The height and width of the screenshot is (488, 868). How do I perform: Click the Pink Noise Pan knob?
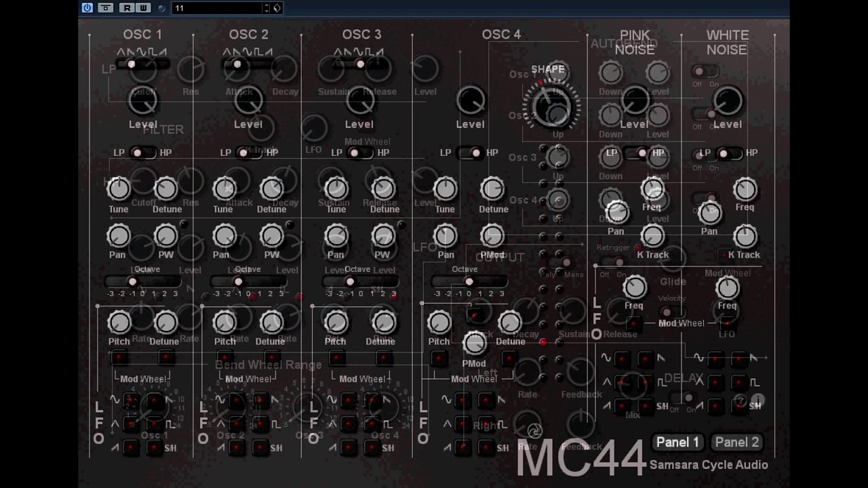click(x=616, y=213)
